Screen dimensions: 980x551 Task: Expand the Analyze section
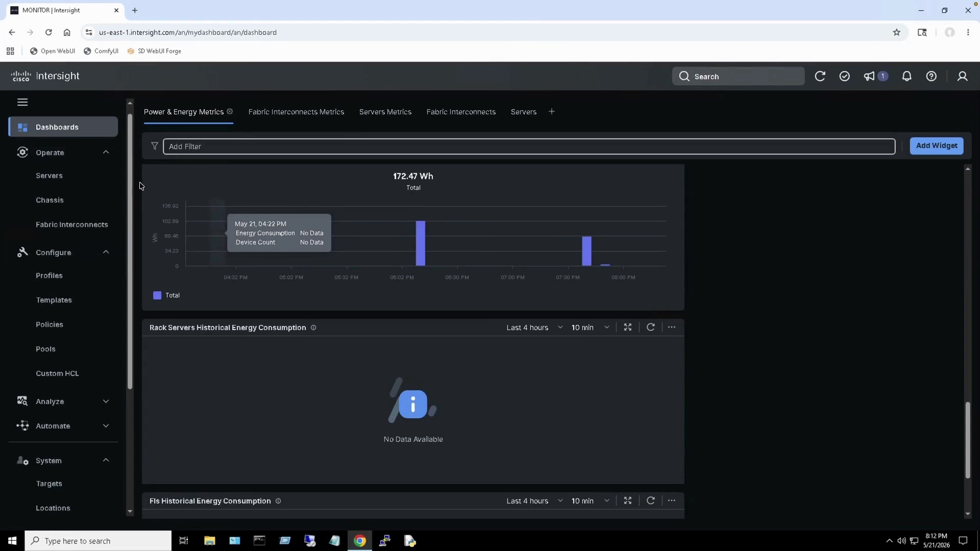coord(106,402)
